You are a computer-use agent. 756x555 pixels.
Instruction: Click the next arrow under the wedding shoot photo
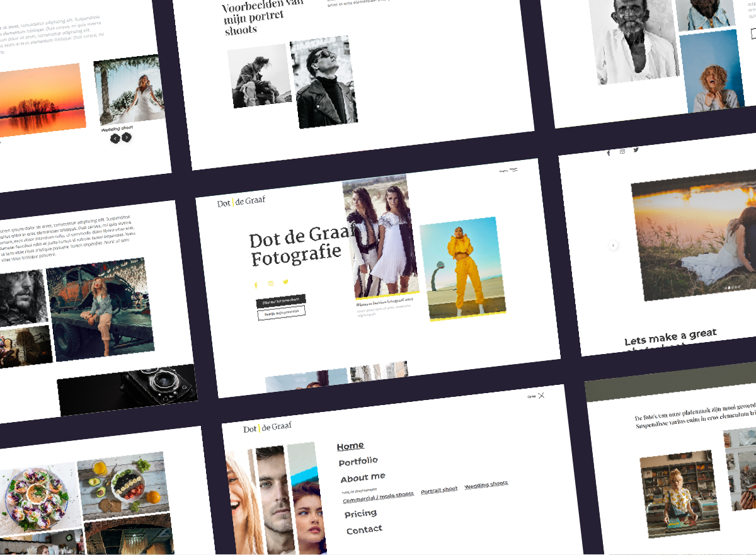(x=127, y=137)
